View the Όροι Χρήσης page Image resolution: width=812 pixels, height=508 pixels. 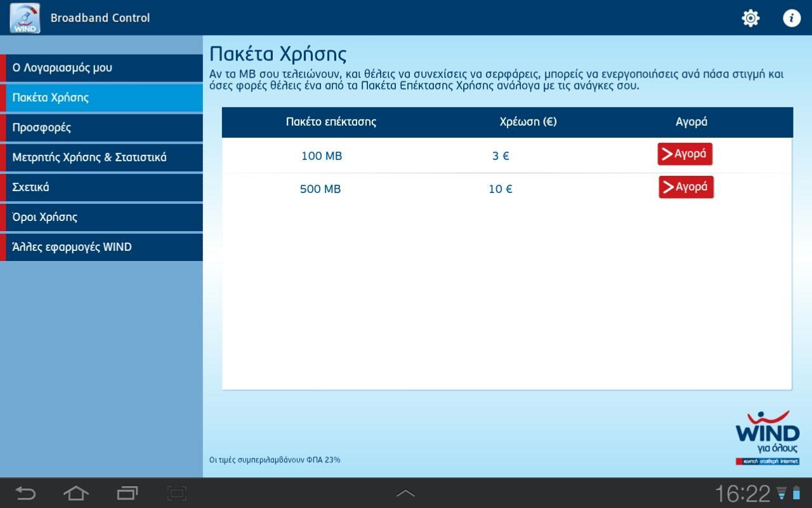(101, 217)
